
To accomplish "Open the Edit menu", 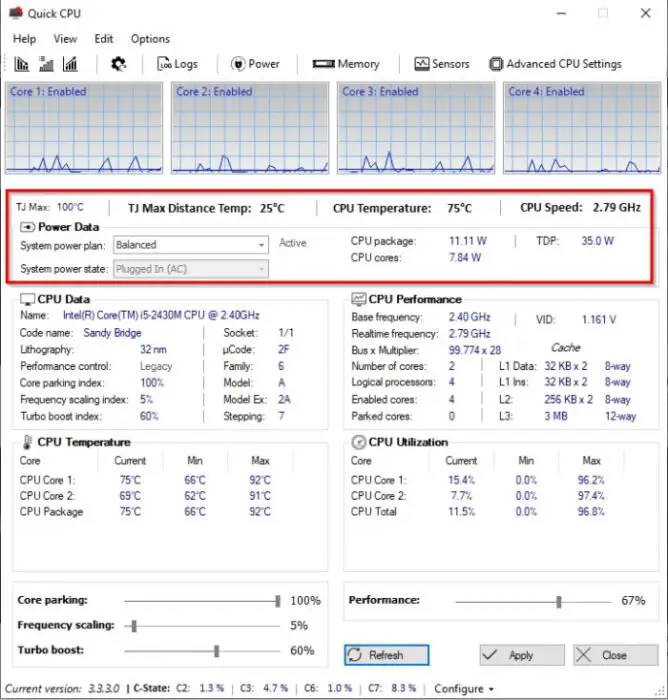I will (104, 39).
